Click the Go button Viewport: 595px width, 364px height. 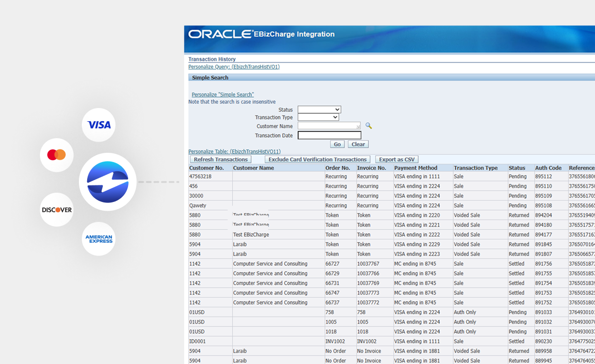coord(337,145)
